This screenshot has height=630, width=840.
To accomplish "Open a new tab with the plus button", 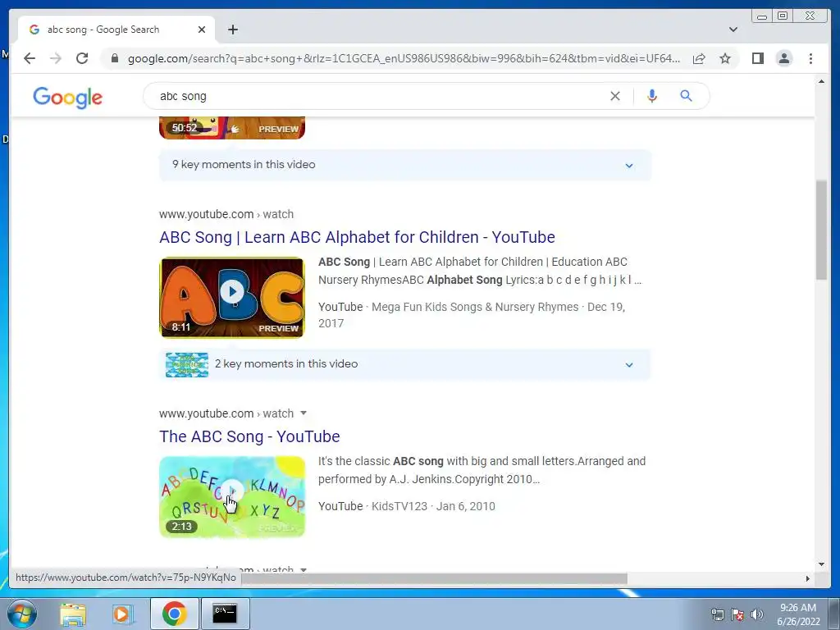I will click(x=233, y=30).
